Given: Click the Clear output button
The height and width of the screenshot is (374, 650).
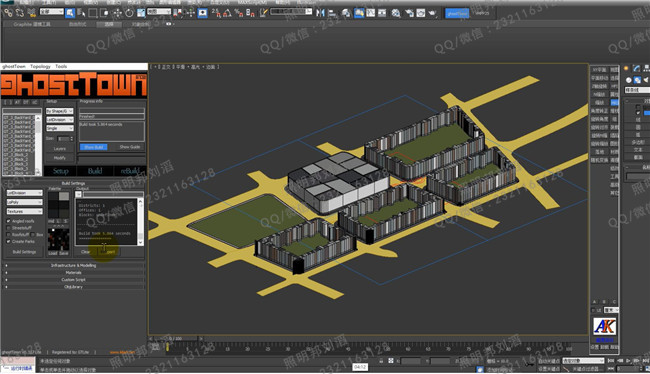Looking at the screenshot, I should (85, 252).
